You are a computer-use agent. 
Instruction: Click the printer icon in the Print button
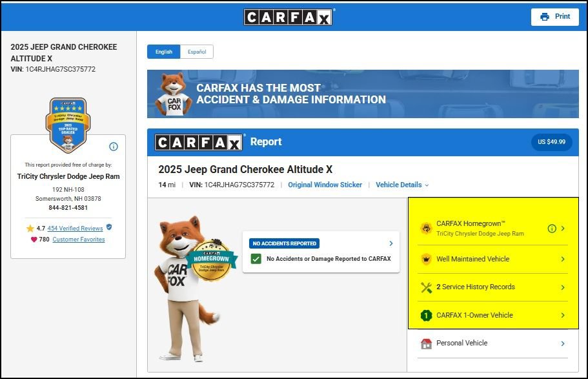pyautogui.click(x=545, y=17)
